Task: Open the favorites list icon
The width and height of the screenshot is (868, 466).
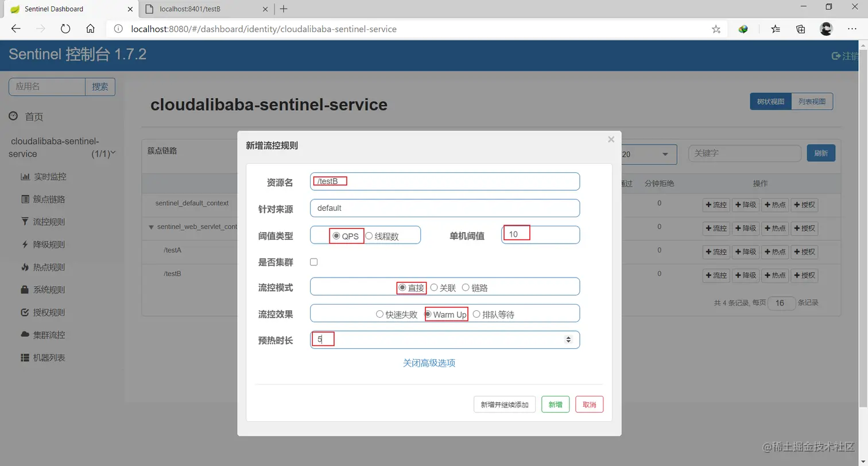Action: (776, 29)
